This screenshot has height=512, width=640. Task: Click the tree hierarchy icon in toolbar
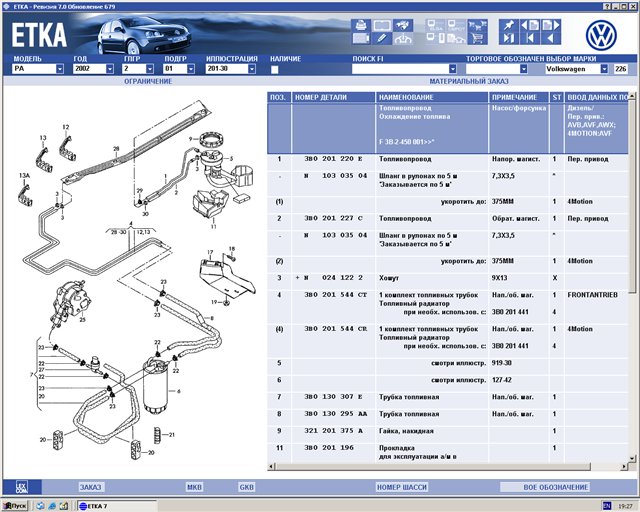tap(403, 39)
